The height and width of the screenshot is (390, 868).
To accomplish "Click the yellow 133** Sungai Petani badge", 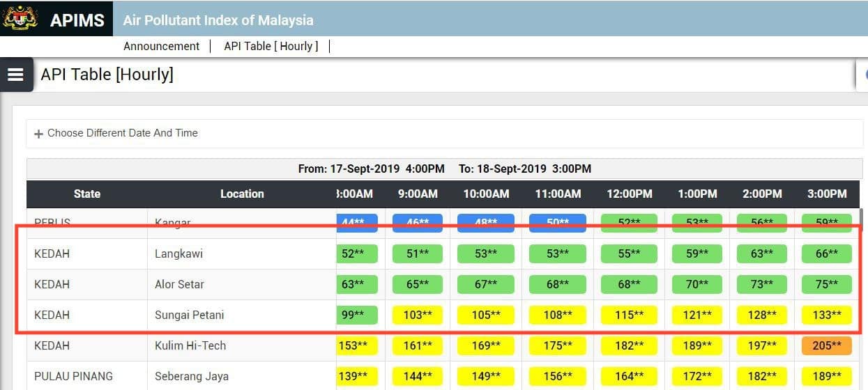I will click(x=827, y=315).
